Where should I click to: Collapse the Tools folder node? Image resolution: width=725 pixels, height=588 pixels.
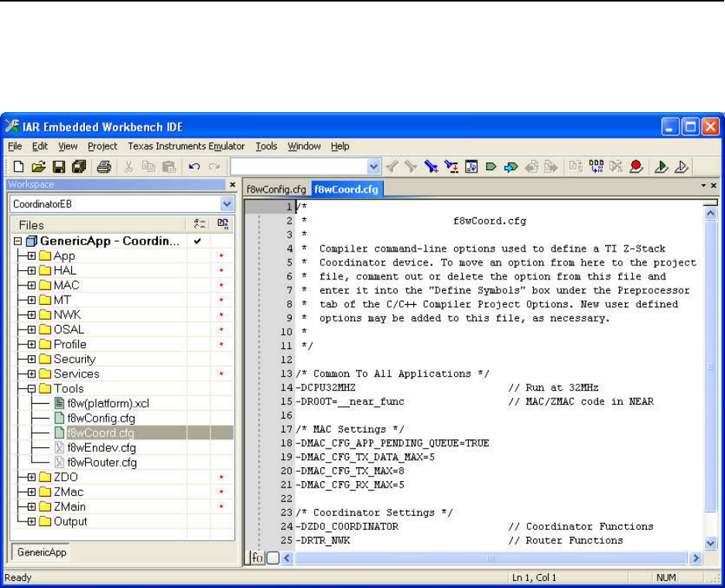click(32, 388)
